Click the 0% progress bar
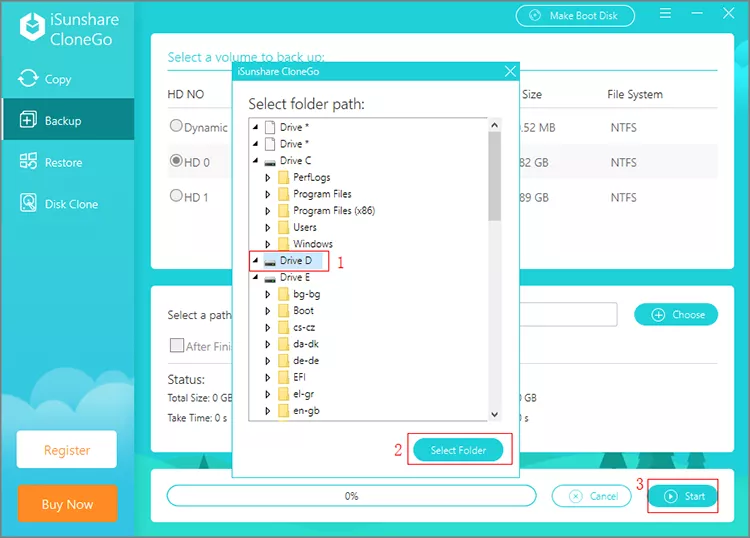 coord(352,496)
